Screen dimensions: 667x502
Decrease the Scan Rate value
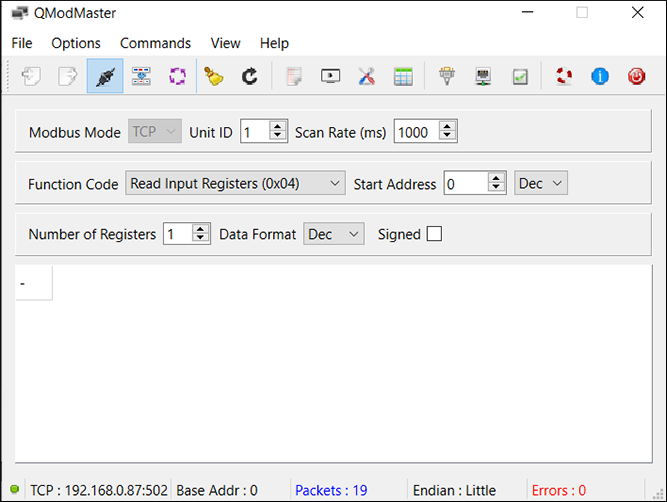(x=447, y=136)
